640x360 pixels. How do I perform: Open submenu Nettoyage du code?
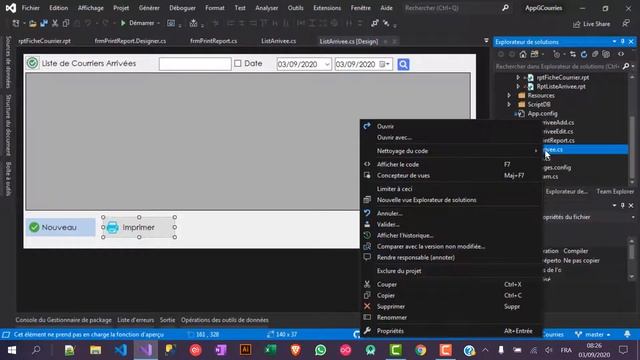pos(450,151)
